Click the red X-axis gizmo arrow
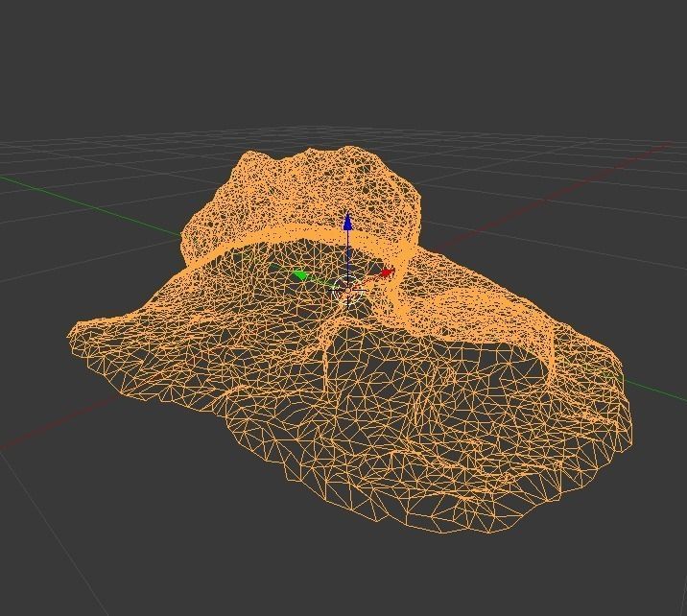The height and width of the screenshot is (616, 687). coord(386,273)
